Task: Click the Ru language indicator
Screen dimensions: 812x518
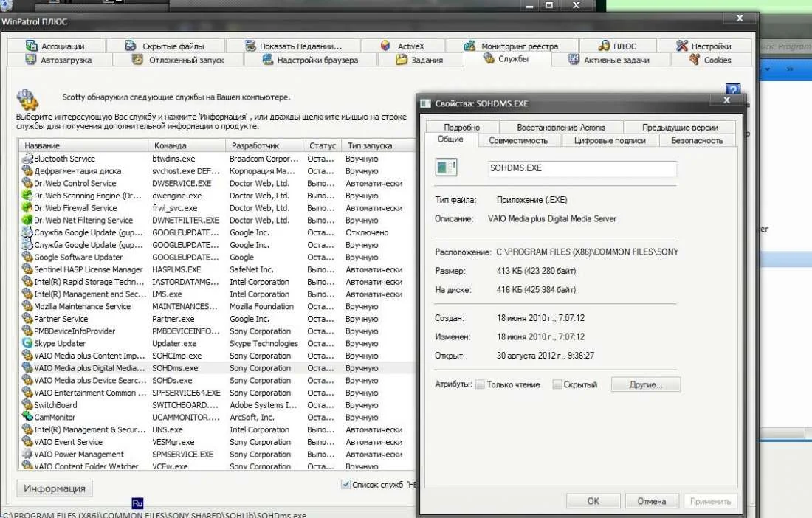Action: click(x=137, y=503)
